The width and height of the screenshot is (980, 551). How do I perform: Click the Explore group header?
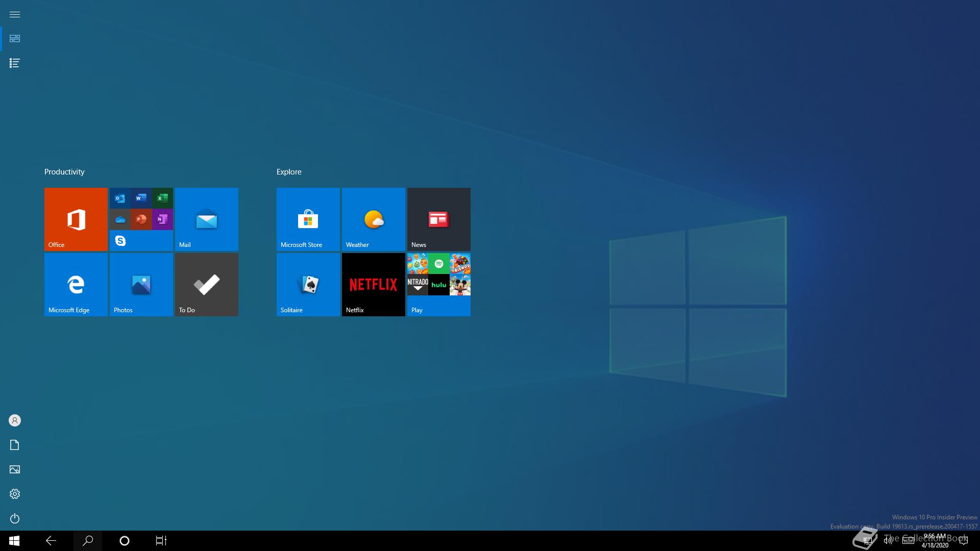pos(289,172)
